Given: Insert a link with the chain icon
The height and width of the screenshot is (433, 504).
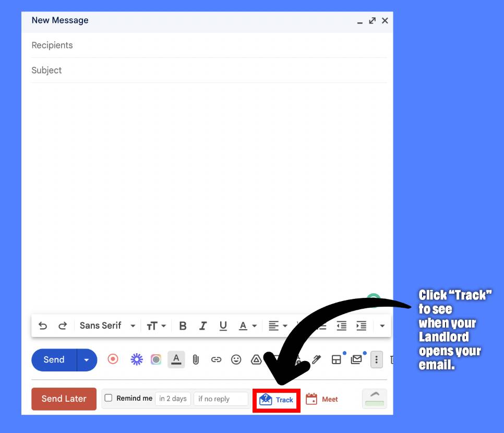Looking at the screenshot, I should (216, 359).
